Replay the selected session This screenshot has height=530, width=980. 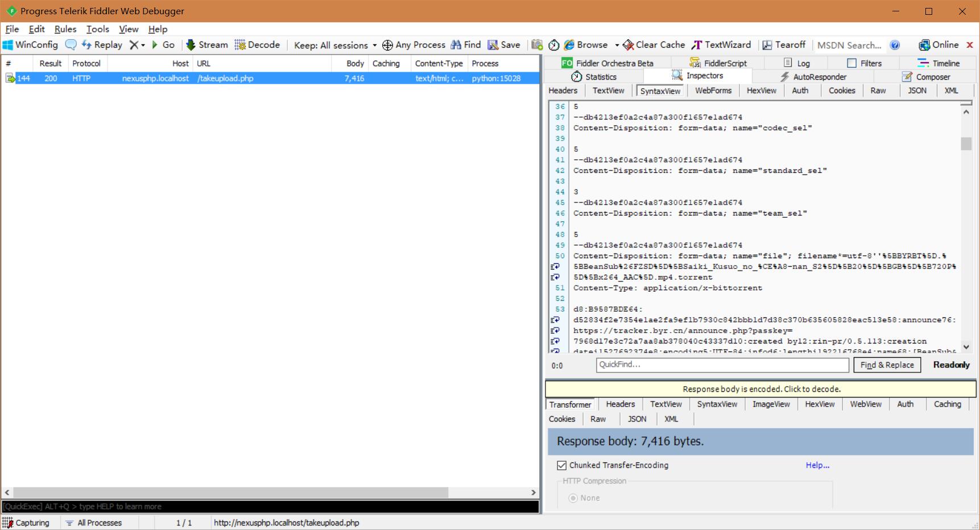(102, 45)
